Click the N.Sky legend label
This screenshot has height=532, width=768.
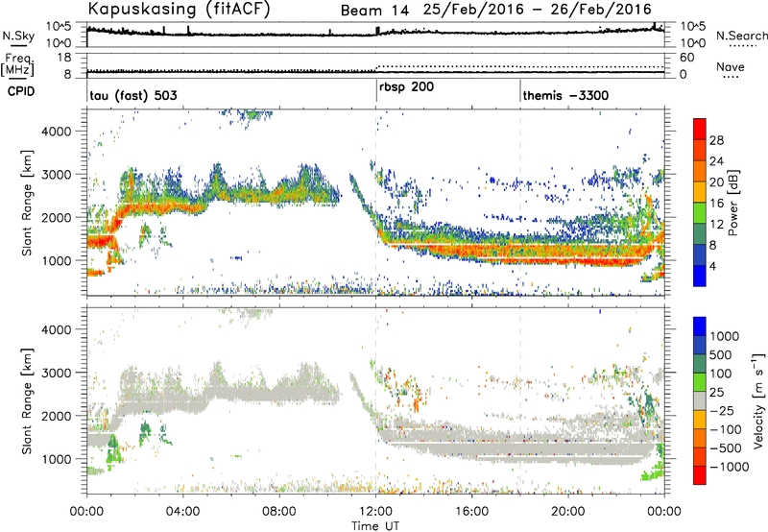(18, 36)
